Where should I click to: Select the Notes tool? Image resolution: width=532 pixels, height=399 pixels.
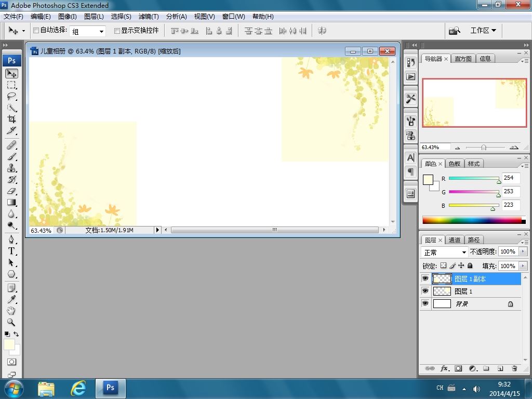click(11, 288)
